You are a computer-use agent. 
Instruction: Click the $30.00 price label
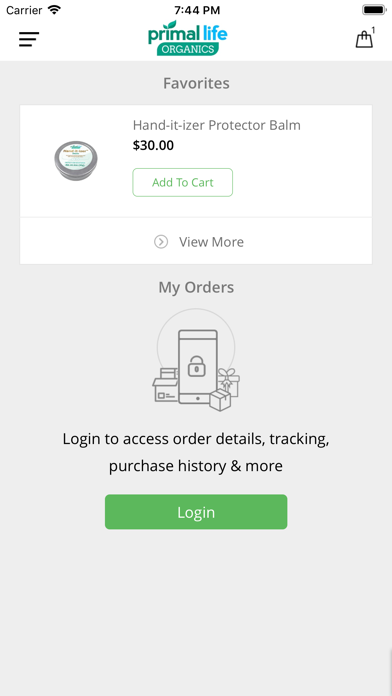[153, 146]
